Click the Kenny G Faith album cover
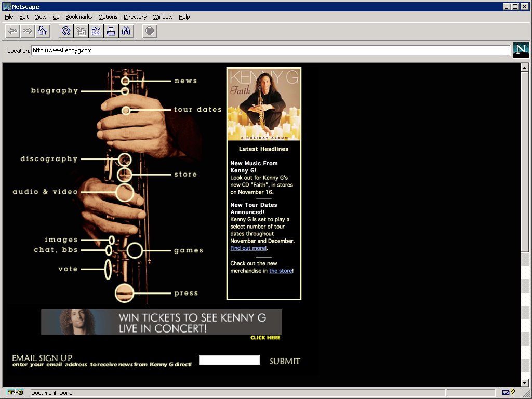Image resolution: width=532 pixels, height=399 pixels. (x=264, y=104)
